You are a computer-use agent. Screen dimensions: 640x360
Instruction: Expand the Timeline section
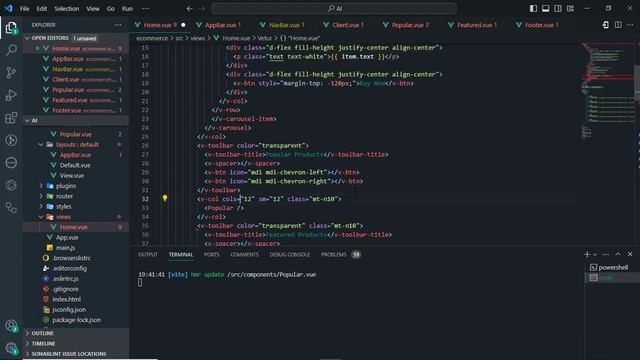pyautogui.click(x=77, y=343)
